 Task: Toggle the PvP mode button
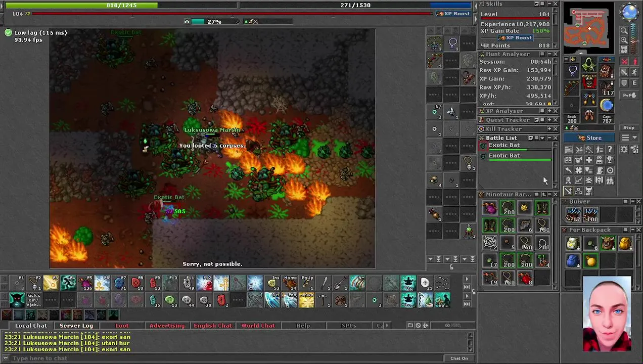[x=629, y=95]
